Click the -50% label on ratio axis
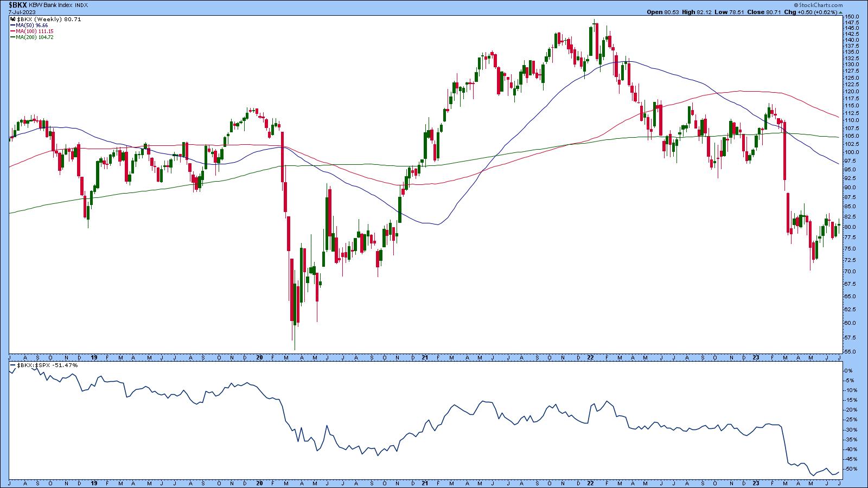868x488 pixels. coord(851,469)
